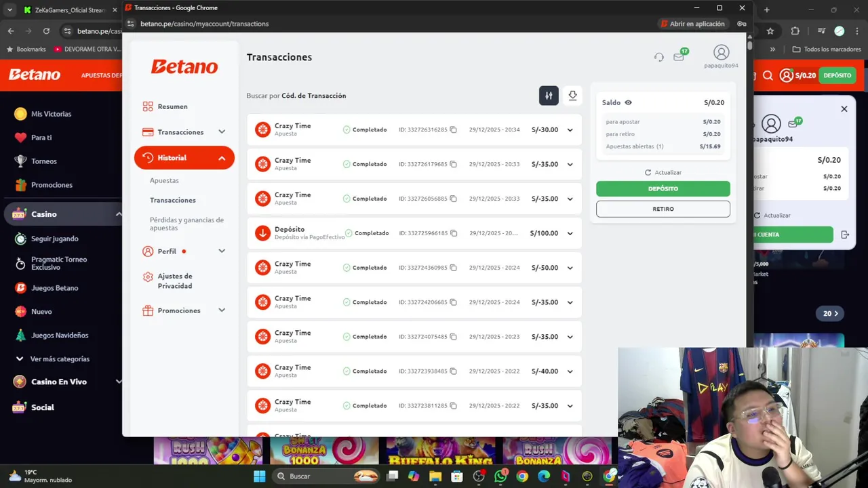Copy transaction ID 332726316285
Screen dimensions: 868x488
[x=454, y=129]
